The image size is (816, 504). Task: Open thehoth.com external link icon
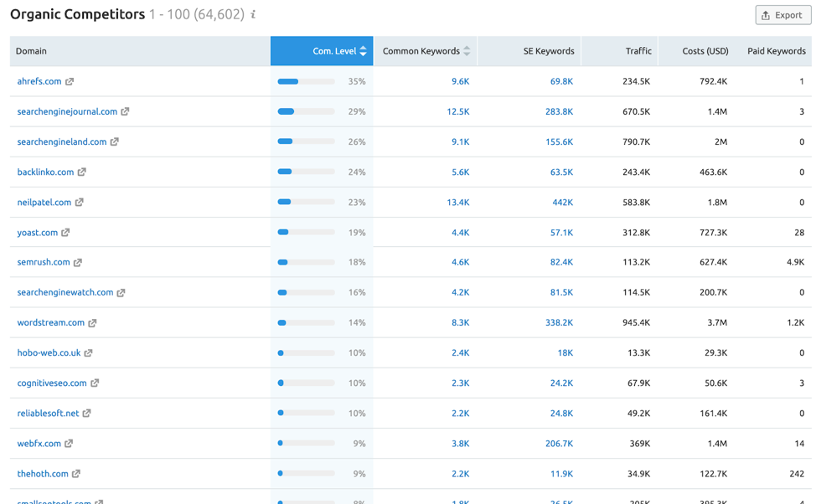point(76,473)
